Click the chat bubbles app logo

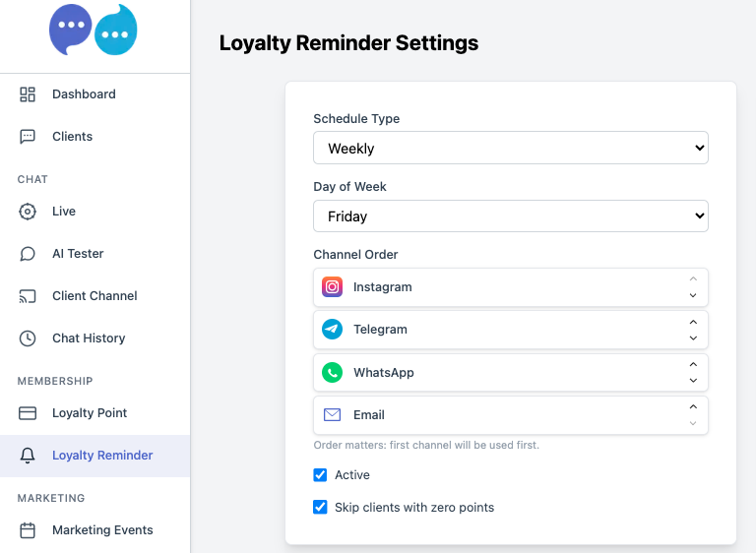[94, 30]
